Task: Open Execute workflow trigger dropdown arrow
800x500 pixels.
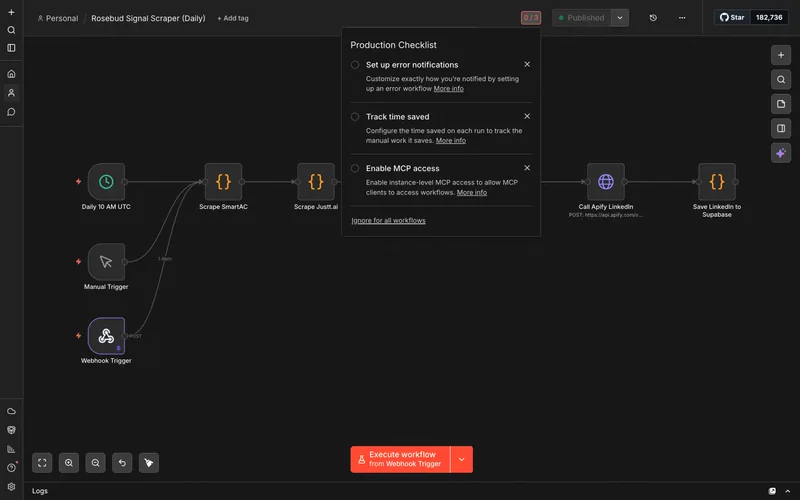Action: click(462, 459)
